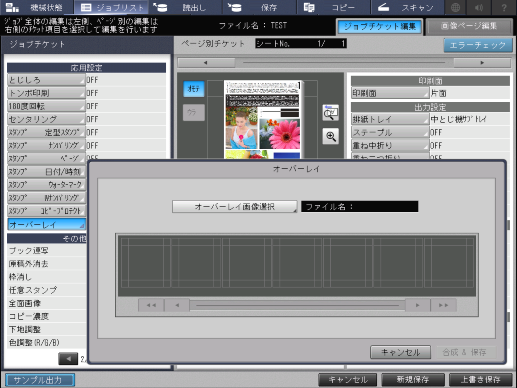
Task: Open the オーバーレイ画像選択 selector
Action: click(x=234, y=206)
